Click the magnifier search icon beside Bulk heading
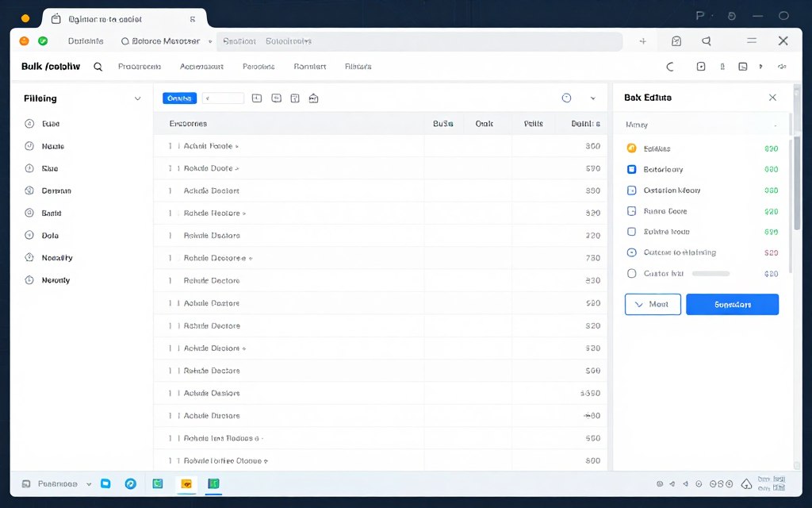The height and width of the screenshot is (508, 812). tap(98, 67)
